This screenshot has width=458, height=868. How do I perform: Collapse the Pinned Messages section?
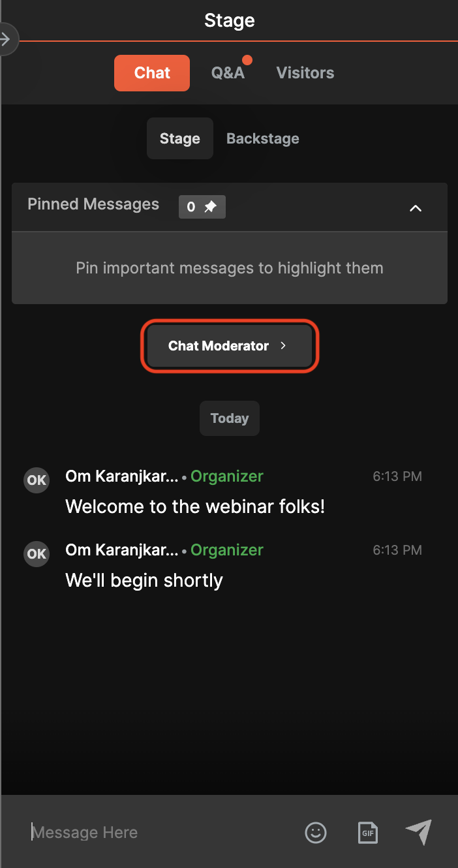coord(416,208)
